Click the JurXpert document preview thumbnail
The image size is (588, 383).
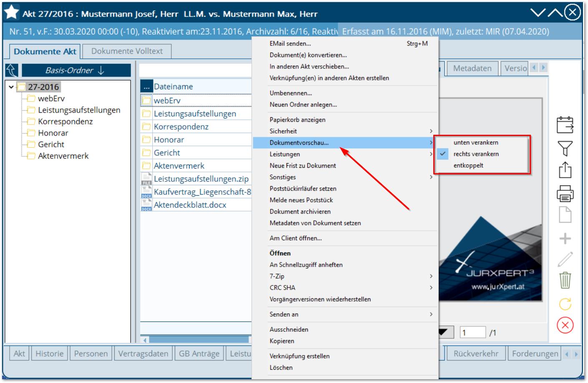(490, 200)
